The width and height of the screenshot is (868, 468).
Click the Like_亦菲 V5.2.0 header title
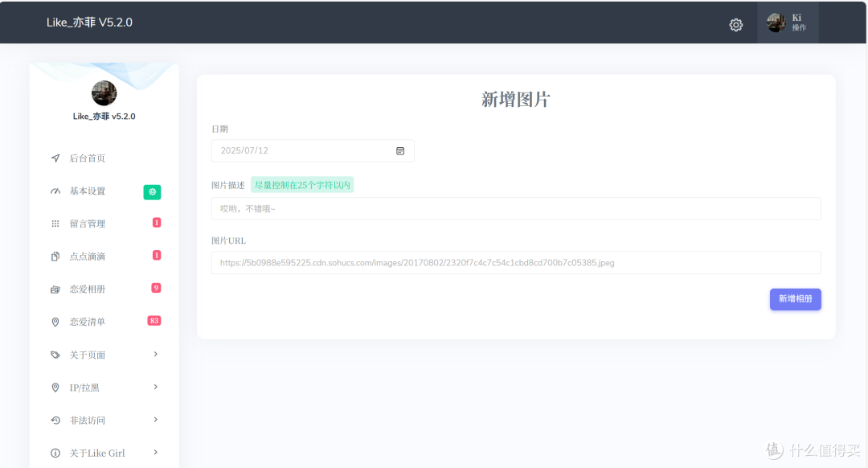(89, 23)
